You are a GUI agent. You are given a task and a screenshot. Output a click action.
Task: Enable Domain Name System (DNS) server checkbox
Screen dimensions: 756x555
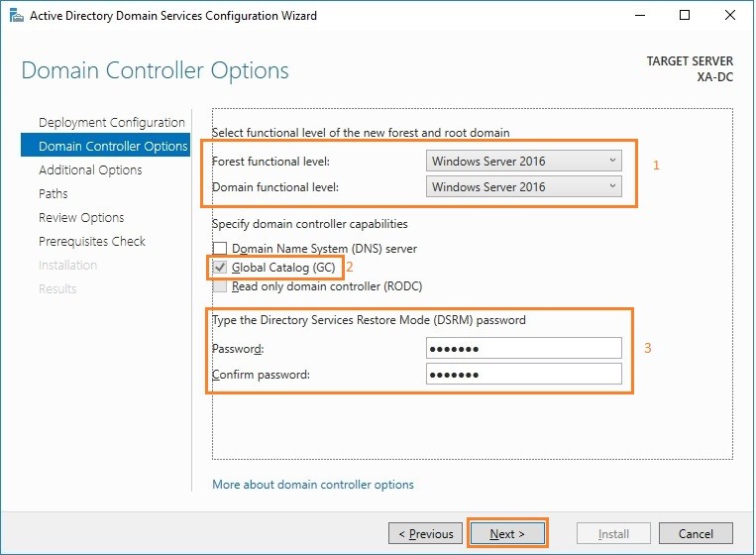click(220, 249)
